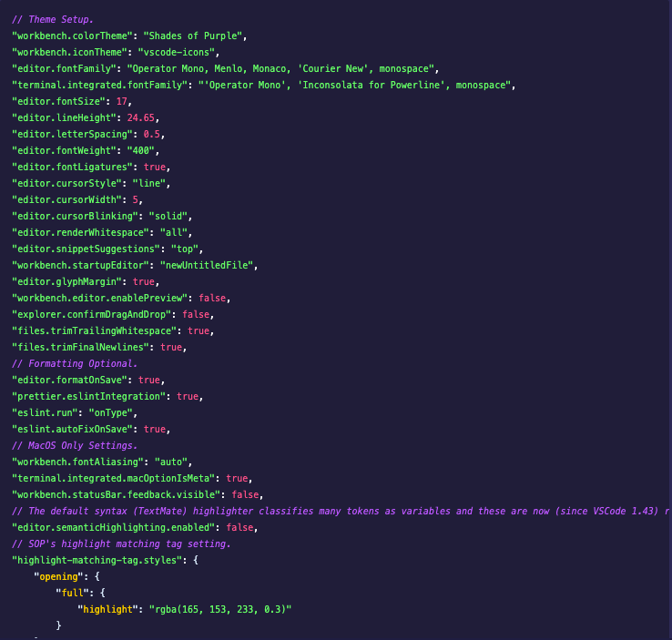Image resolution: width=672 pixels, height=640 pixels.
Task: Click the "workbench.iconTheme" key
Action: click(69, 52)
